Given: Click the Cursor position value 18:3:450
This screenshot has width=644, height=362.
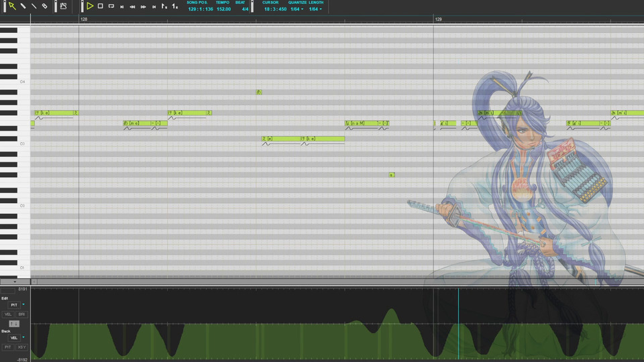Looking at the screenshot, I should click(275, 9).
